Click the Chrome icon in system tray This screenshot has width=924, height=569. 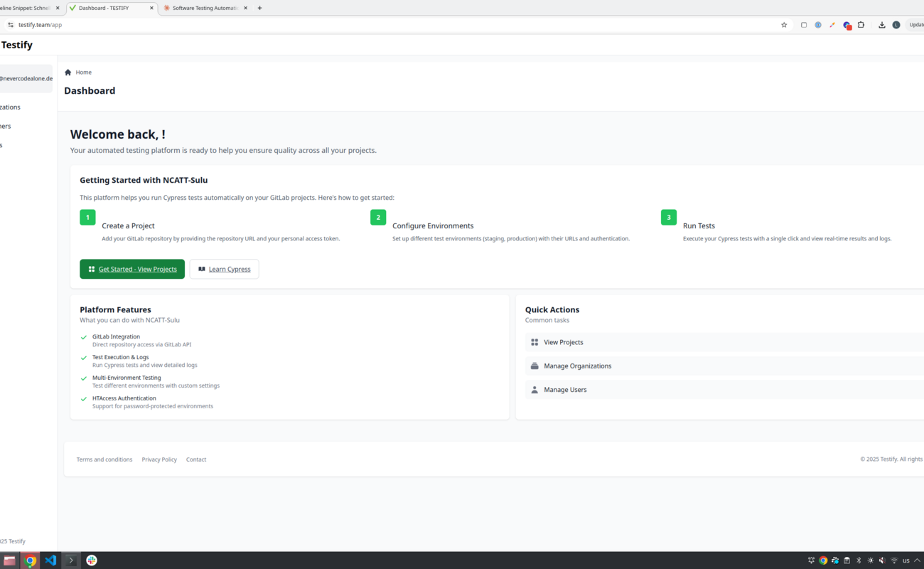tap(823, 560)
